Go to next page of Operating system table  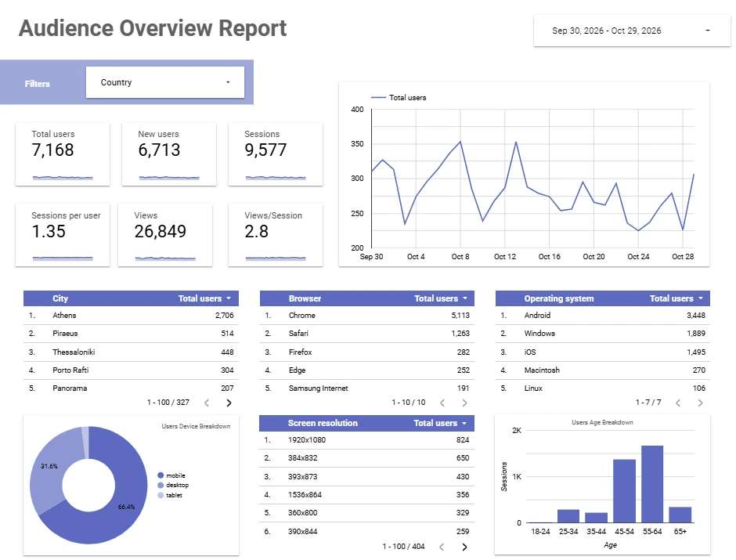click(x=700, y=403)
